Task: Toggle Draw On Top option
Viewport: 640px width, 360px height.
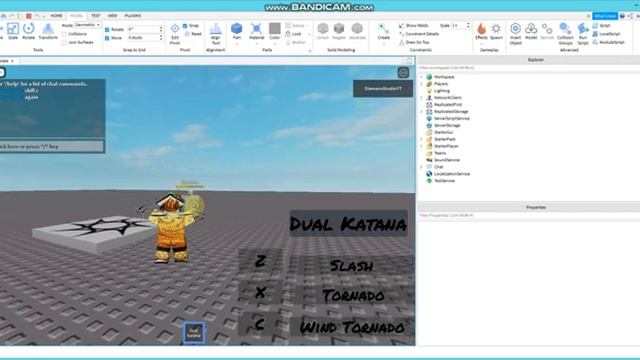Action: pos(414,42)
